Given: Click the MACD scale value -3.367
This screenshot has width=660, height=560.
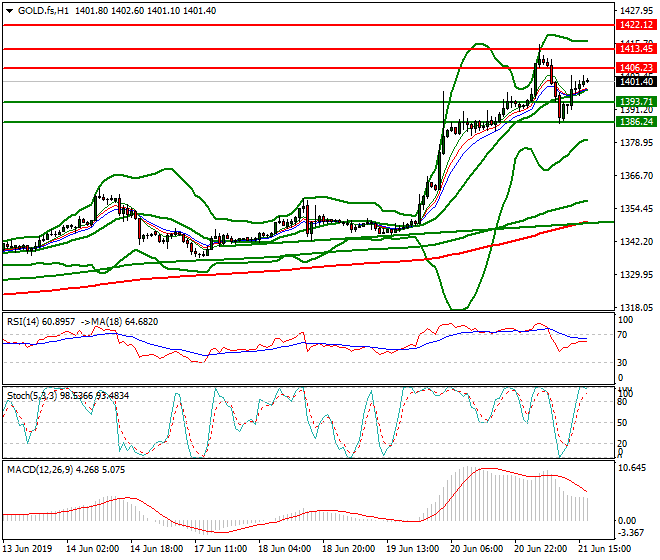Looking at the screenshot, I should tap(631, 533).
